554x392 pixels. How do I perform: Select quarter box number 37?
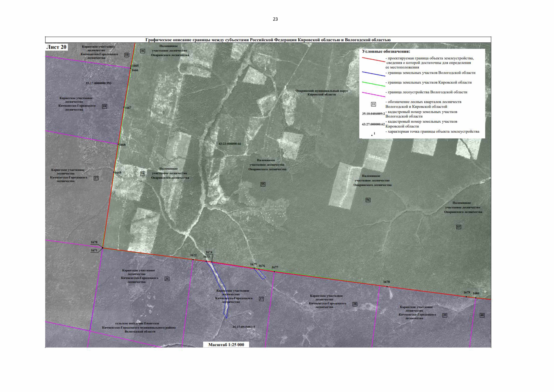[x=261, y=299]
